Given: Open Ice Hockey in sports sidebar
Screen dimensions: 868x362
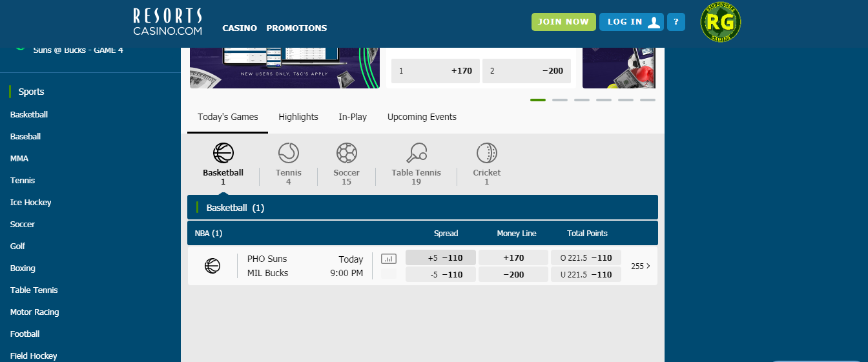Looking at the screenshot, I should coord(31,203).
